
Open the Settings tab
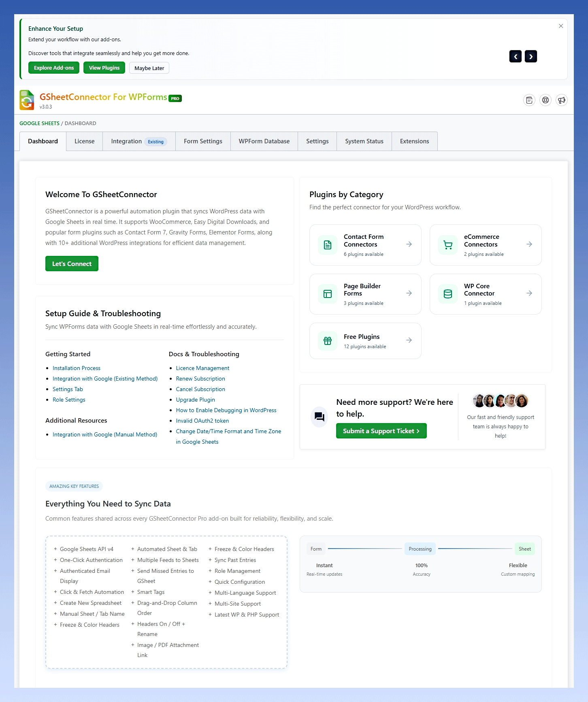317,141
